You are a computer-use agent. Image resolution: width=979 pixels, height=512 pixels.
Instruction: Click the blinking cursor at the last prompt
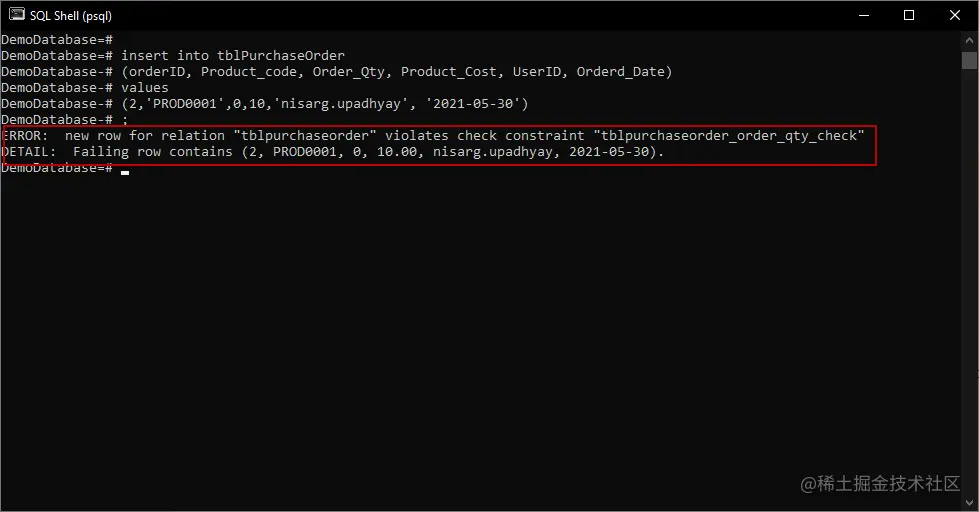[x=125, y=172]
